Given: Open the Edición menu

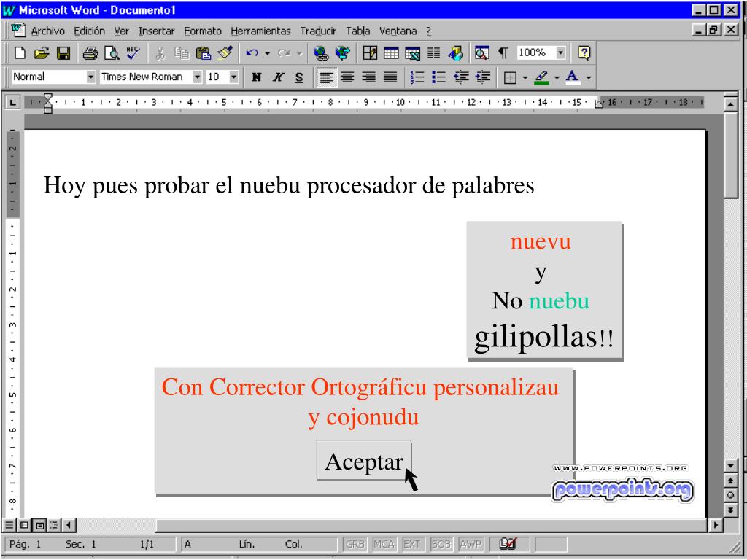Looking at the screenshot, I should pos(89,31).
